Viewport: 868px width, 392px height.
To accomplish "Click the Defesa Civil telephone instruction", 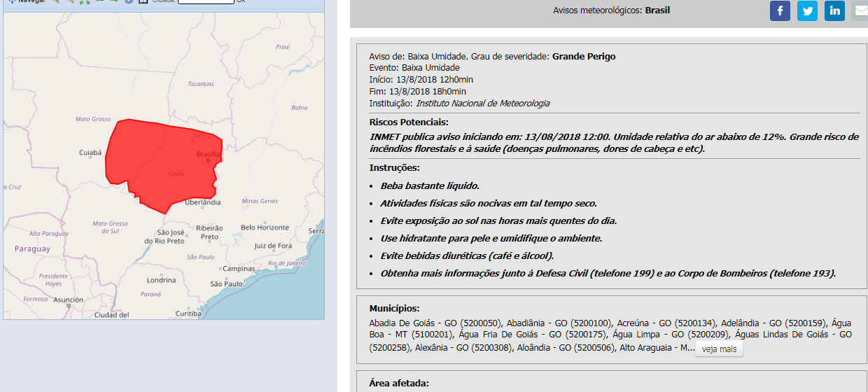I will pyautogui.click(x=608, y=274).
